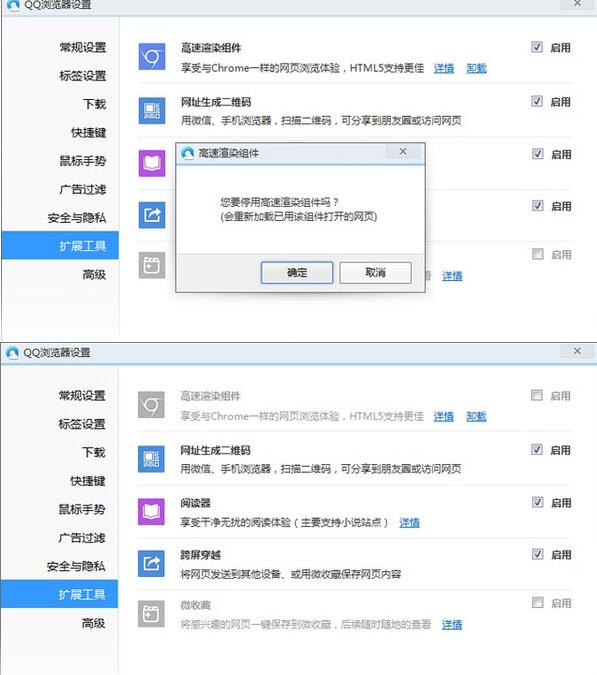Open 安全与隐私 in lower window sidebar

(76, 566)
